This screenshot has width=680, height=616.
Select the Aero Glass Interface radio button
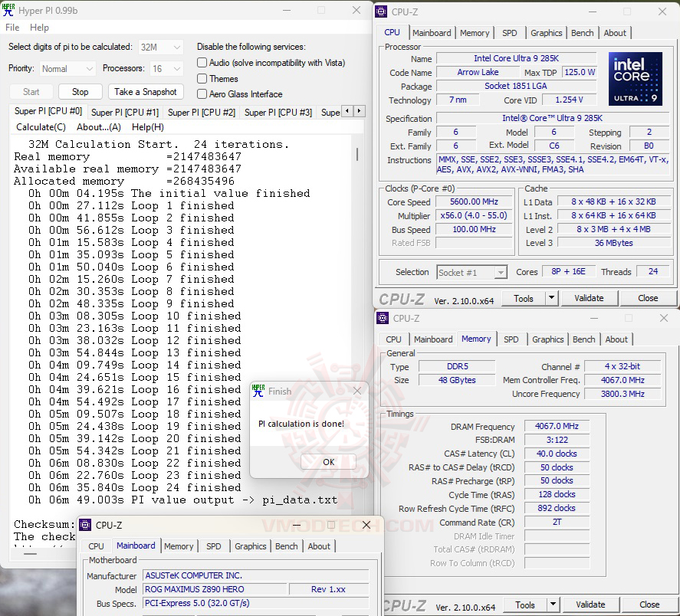[x=201, y=94]
